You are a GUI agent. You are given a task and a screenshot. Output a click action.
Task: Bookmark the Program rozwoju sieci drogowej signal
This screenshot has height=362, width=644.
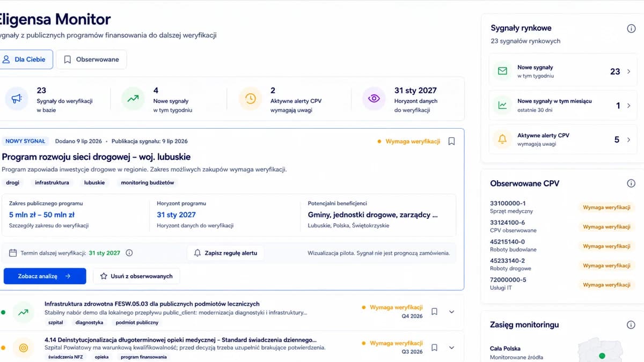pos(452,142)
